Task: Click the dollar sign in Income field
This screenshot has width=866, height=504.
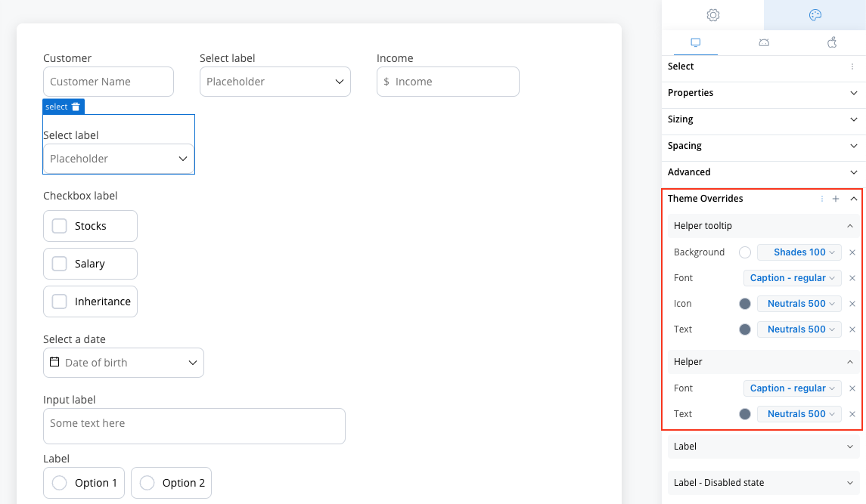Action: pos(386,82)
